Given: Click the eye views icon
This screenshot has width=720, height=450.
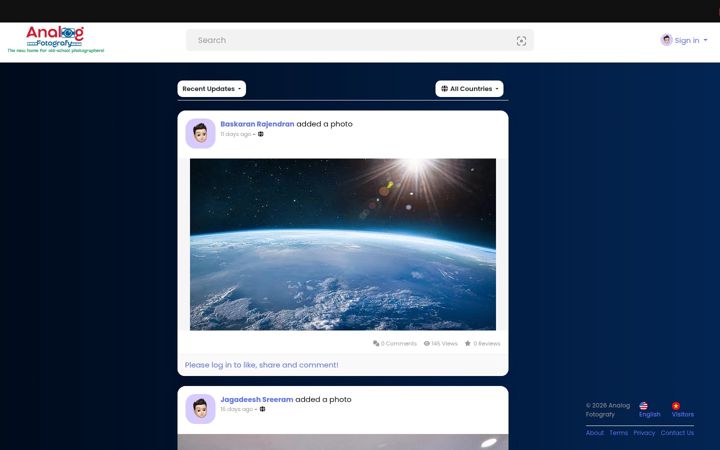Looking at the screenshot, I should point(427,343).
